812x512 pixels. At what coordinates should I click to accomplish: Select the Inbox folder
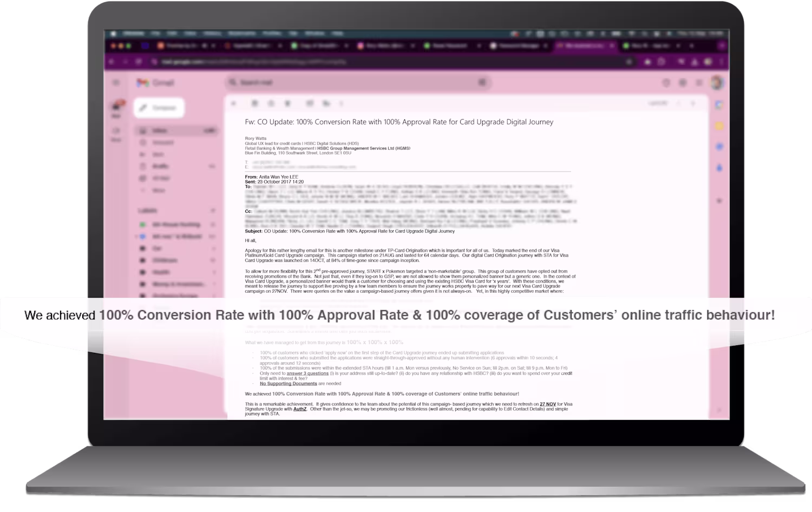click(x=176, y=130)
